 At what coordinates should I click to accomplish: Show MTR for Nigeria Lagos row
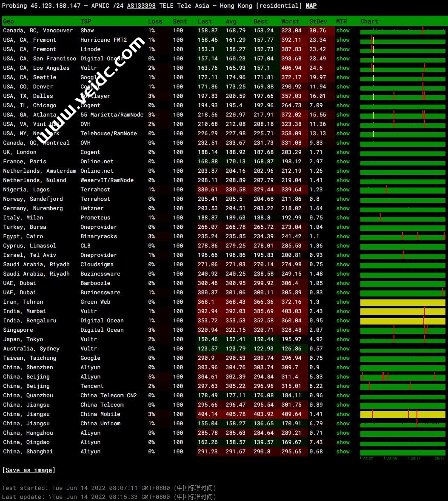[343, 190]
